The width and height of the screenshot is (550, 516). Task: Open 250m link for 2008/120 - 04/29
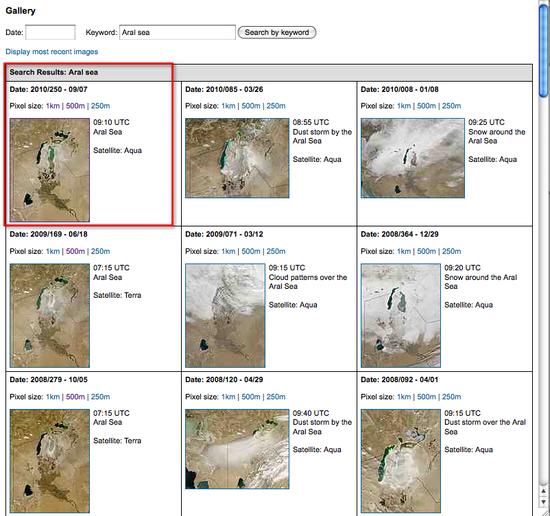pyautogui.click(x=276, y=397)
